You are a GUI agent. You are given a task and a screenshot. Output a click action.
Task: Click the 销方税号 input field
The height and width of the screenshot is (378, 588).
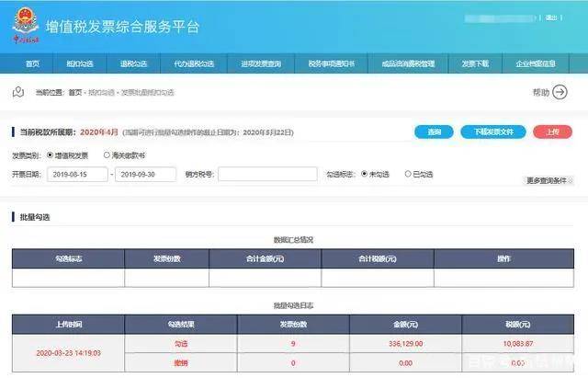[x=267, y=174]
